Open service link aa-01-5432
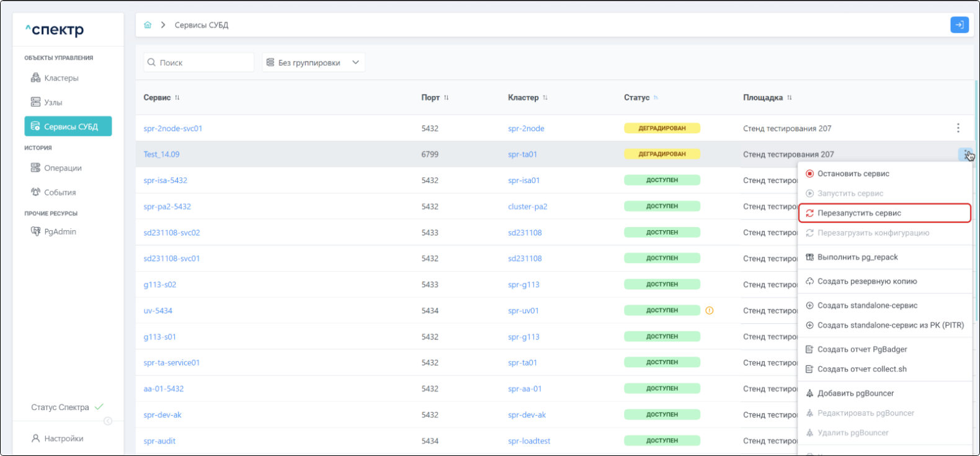This screenshot has width=980, height=456. [x=164, y=389]
